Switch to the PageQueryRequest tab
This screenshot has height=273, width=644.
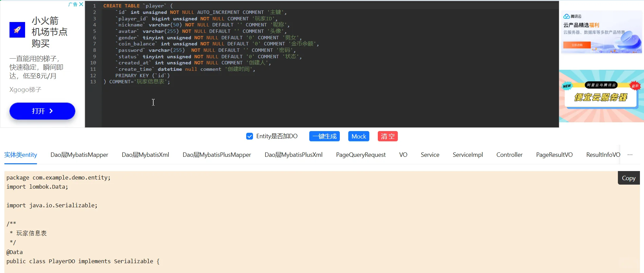tap(361, 155)
